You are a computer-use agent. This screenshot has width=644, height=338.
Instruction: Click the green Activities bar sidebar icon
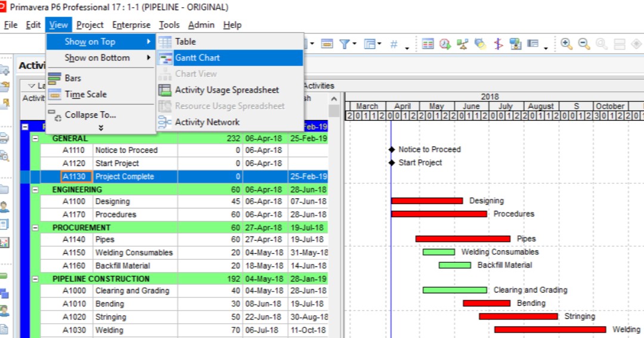(4, 275)
